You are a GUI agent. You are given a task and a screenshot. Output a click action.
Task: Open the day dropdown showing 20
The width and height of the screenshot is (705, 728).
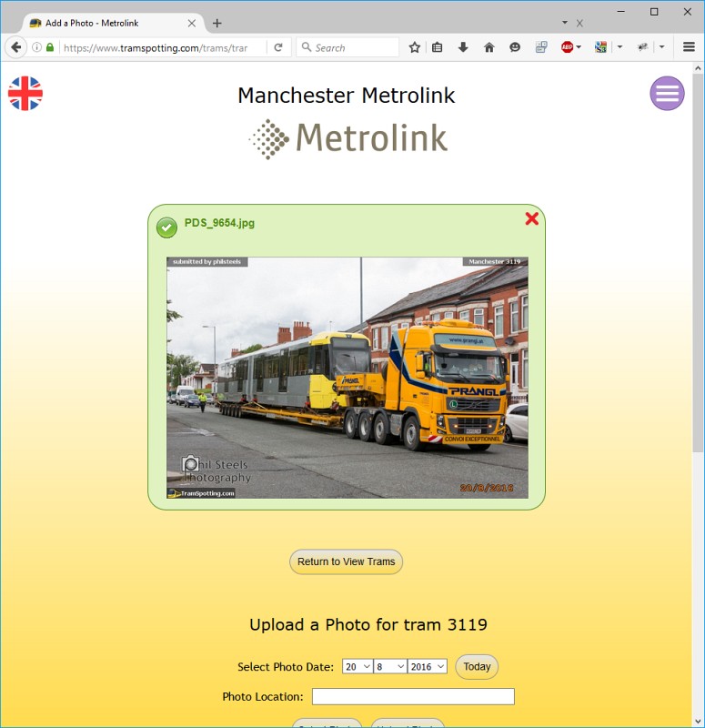click(358, 667)
